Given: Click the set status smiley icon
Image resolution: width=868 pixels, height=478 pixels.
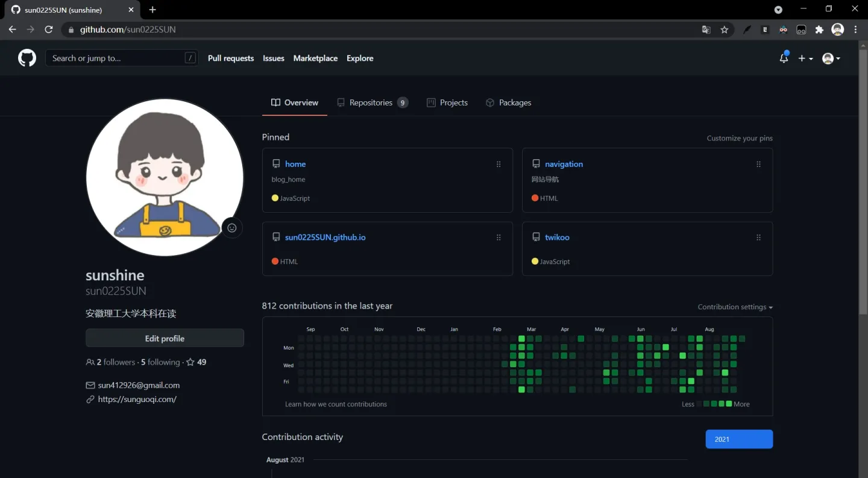Looking at the screenshot, I should coord(232,228).
